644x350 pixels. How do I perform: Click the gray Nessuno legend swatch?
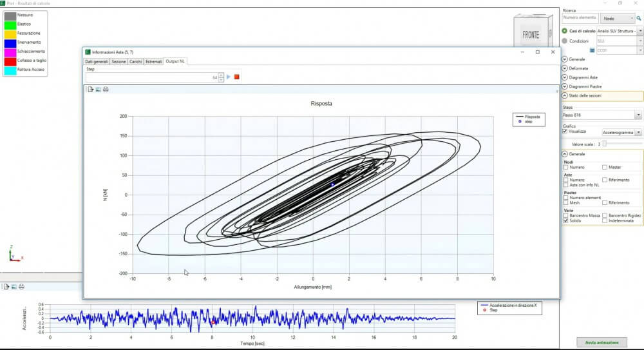10,15
